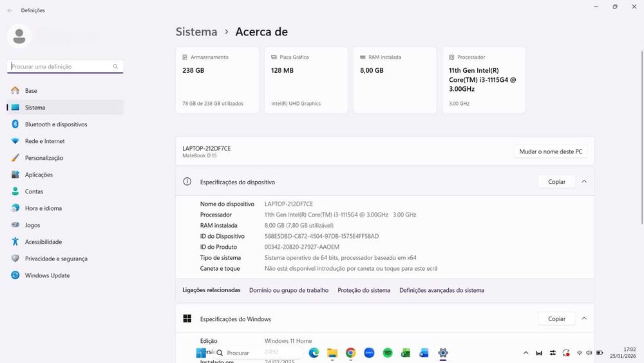Screen dimensions: 644x363
Task: Open 'Proteção do sistema' link
Action: click(364, 290)
